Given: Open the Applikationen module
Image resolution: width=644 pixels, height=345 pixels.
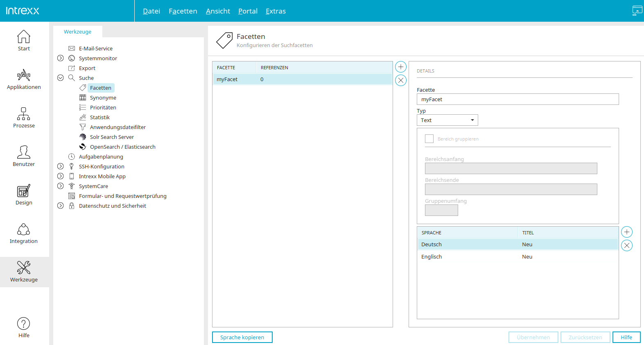Looking at the screenshot, I should pos(24,79).
